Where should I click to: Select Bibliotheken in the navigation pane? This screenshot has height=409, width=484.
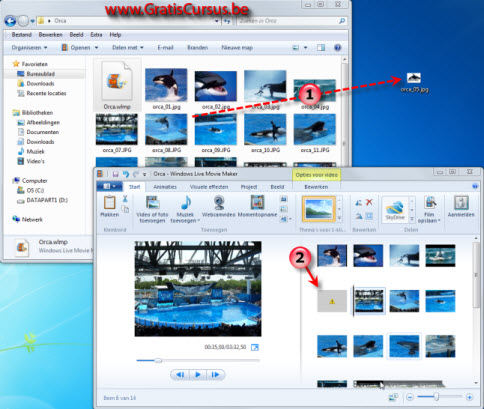coord(37,112)
